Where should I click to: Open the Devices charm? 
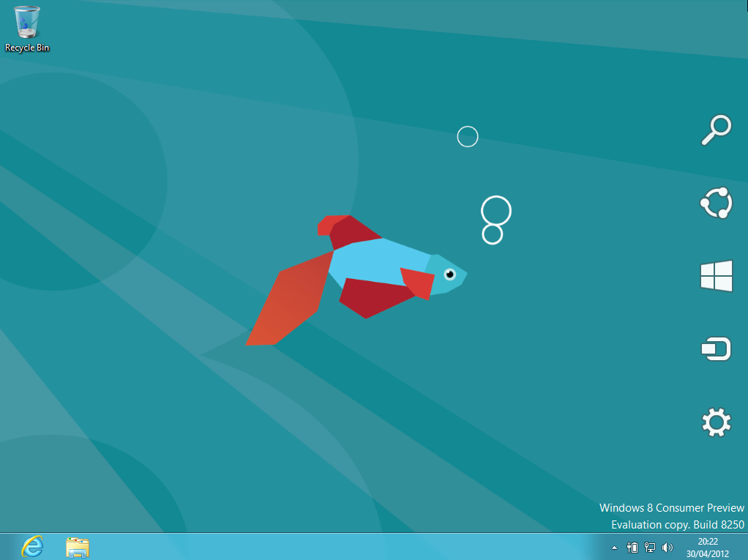point(716,349)
